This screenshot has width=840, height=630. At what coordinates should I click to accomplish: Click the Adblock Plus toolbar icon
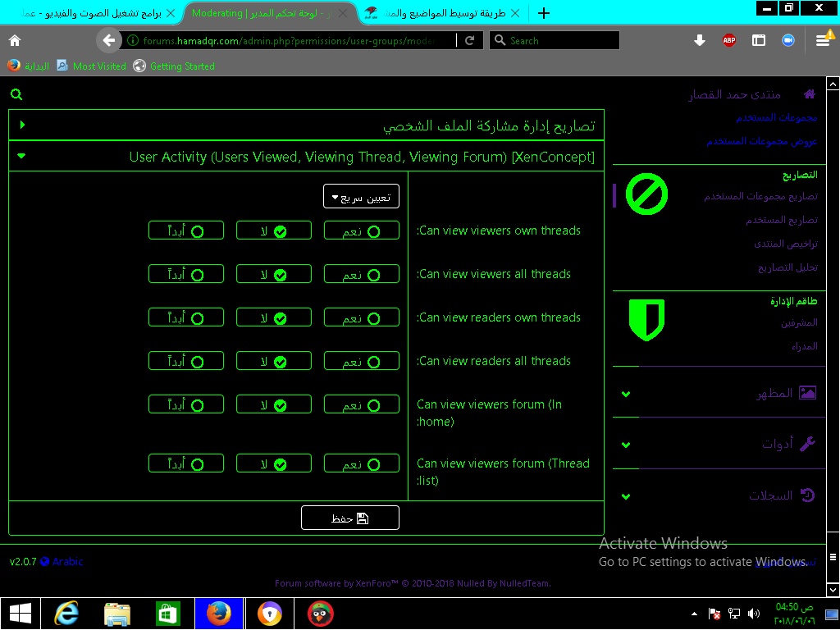click(x=728, y=40)
